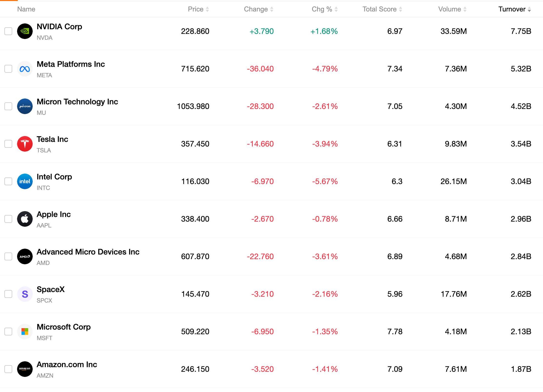Click the AMZN ticker symbol
The height and width of the screenshot is (392, 543).
click(x=45, y=376)
